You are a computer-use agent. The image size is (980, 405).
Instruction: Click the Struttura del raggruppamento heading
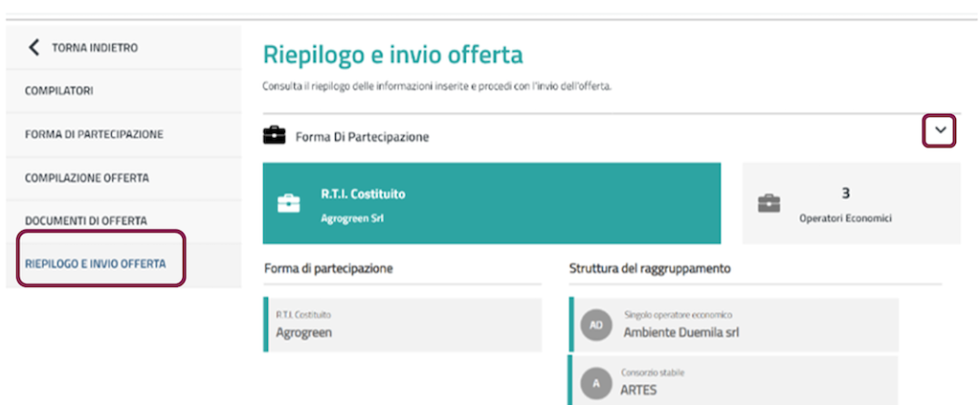click(650, 268)
